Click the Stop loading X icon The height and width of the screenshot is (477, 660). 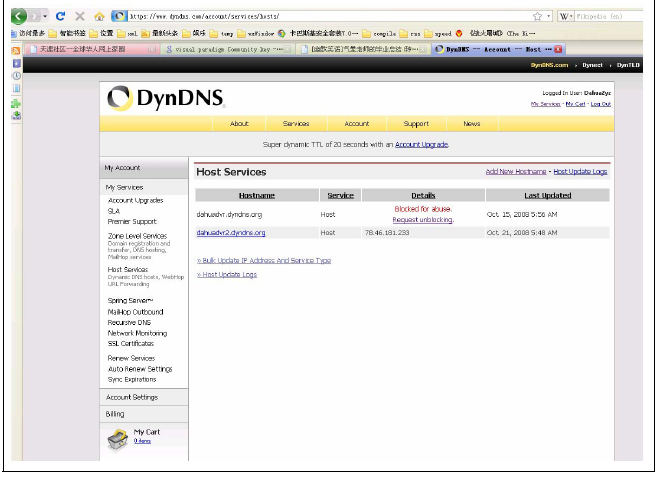point(80,16)
